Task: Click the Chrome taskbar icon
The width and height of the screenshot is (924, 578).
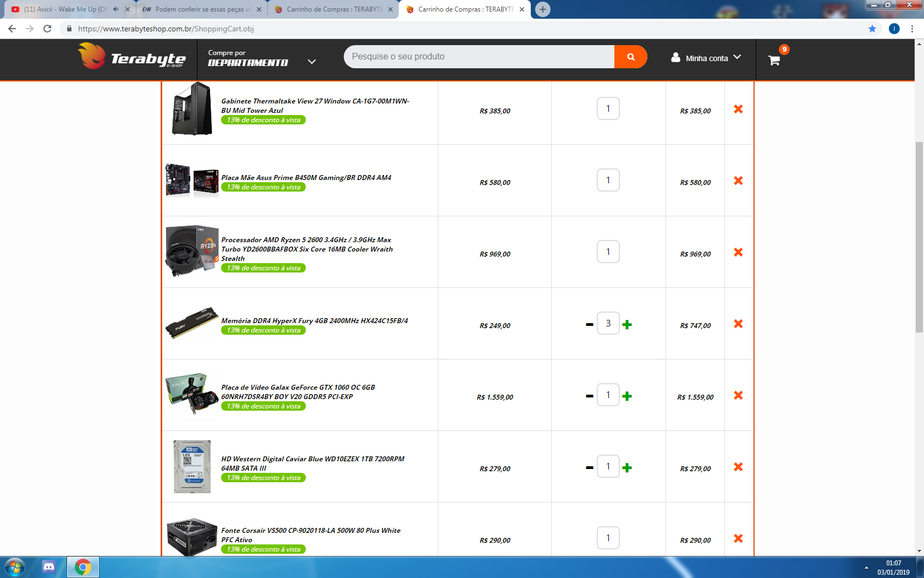Action: point(83,567)
